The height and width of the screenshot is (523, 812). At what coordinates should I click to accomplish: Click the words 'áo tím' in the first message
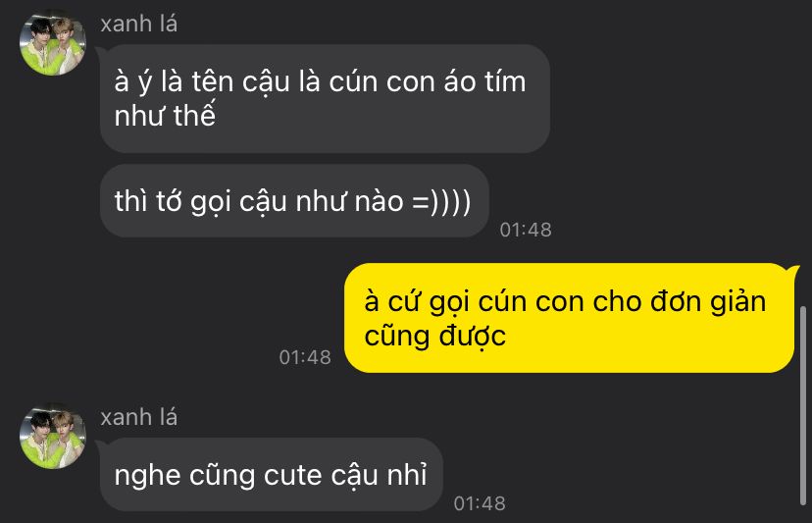(x=484, y=81)
